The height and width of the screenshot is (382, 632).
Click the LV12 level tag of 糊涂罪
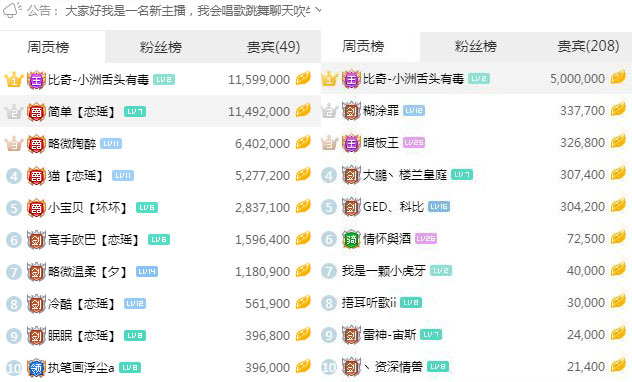414,110
